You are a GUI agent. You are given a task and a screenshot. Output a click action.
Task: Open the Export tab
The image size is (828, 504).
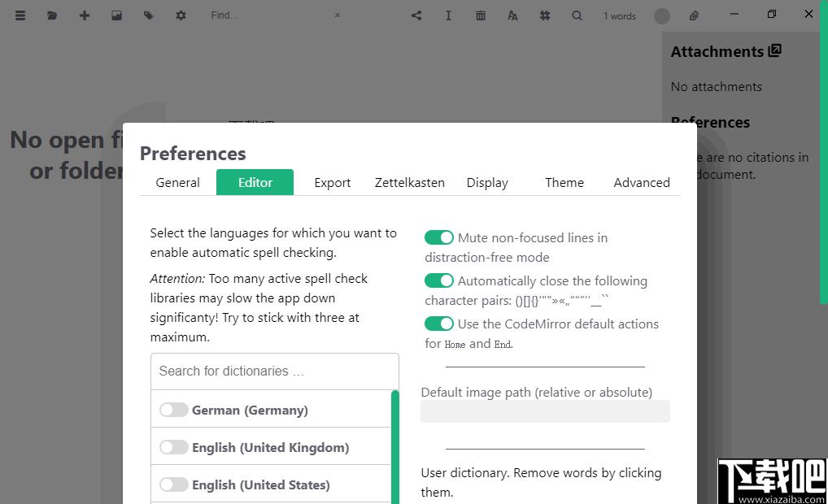coord(332,183)
